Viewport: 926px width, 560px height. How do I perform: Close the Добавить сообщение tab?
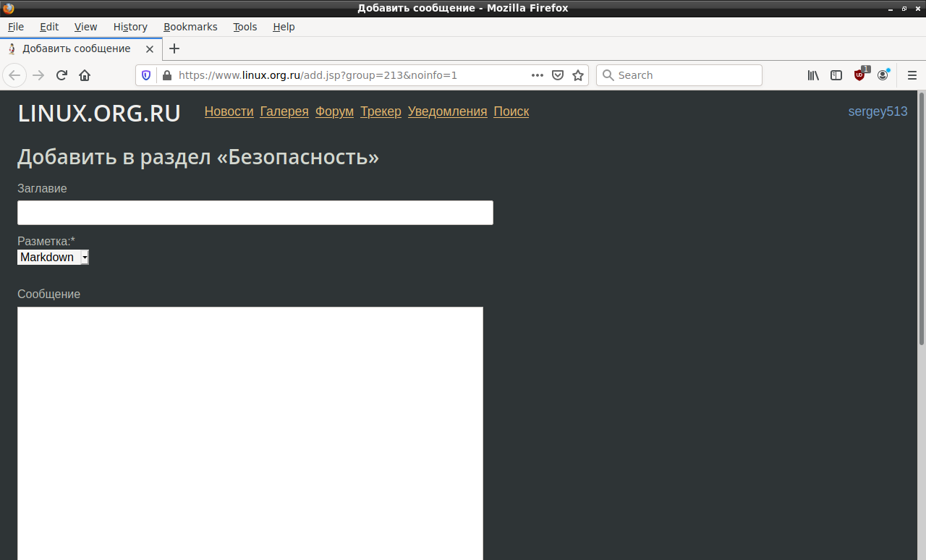150,49
